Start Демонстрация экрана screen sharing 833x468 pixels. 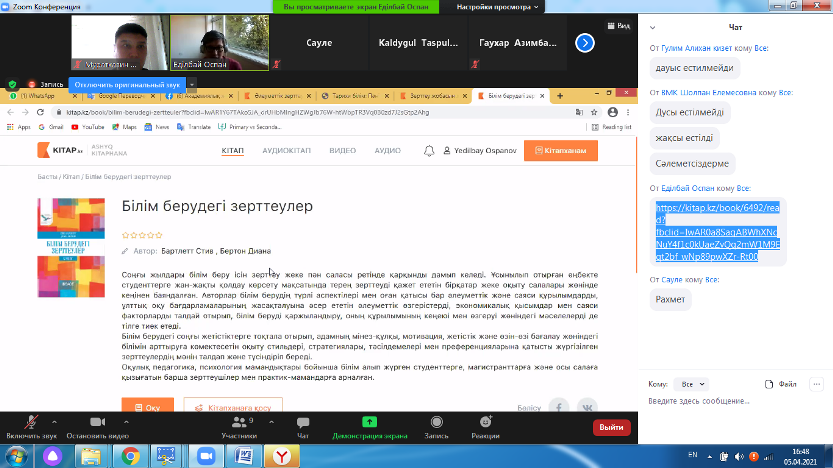coord(369,424)
